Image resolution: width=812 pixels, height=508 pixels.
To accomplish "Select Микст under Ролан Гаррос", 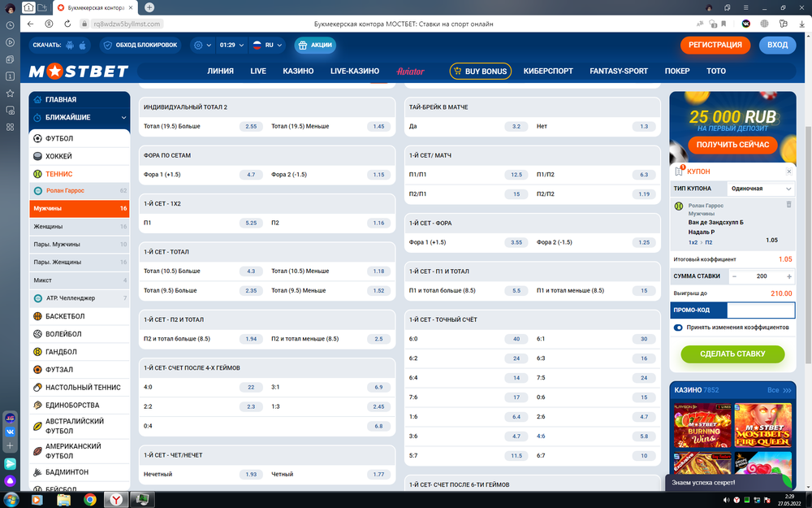I will [80, 280].
